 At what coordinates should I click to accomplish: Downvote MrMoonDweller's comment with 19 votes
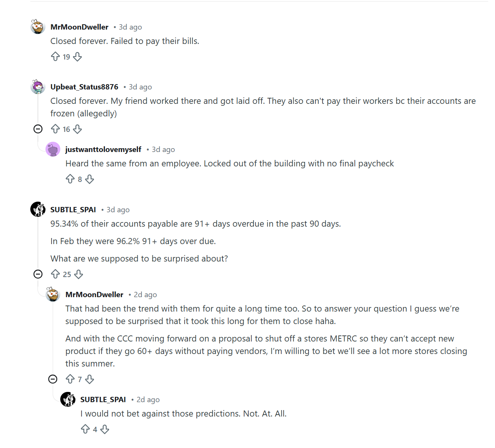(x=77, y=57)
